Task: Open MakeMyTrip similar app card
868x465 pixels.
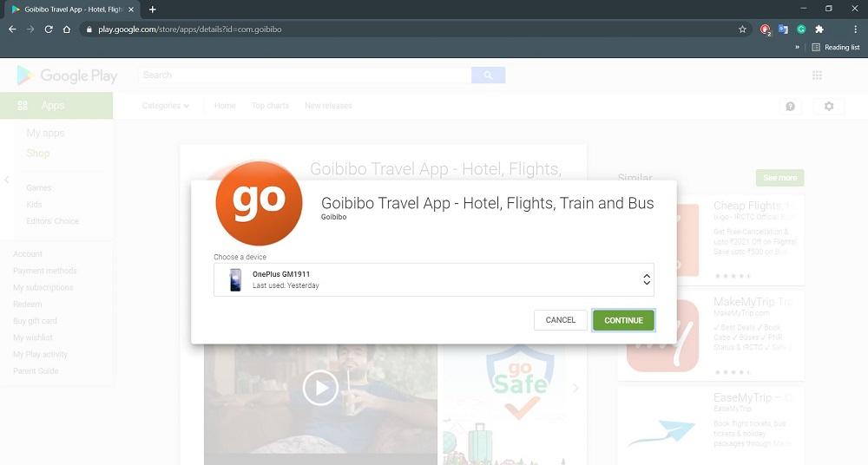Action: coord(710,336)
